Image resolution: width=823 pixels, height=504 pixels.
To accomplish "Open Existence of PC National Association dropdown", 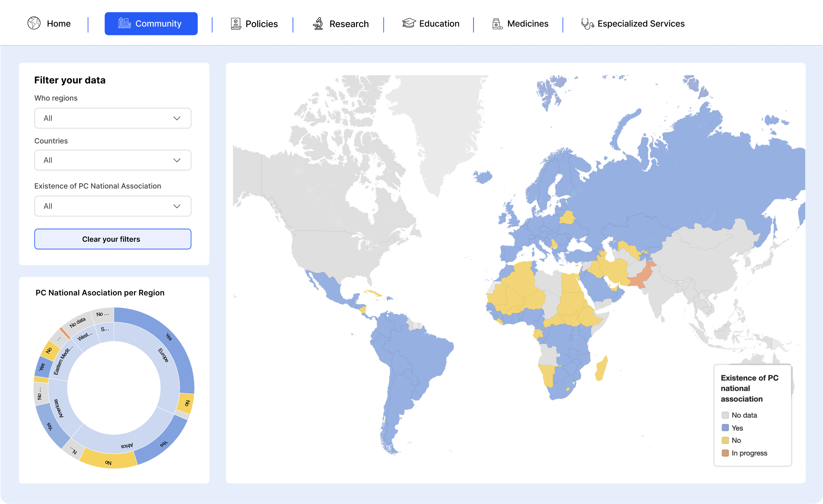I will click(113, 206).
